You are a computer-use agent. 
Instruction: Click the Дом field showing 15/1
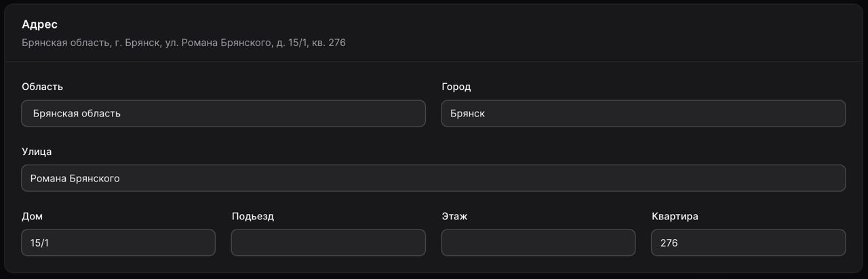pyautogui.click(x=118, y=242)
